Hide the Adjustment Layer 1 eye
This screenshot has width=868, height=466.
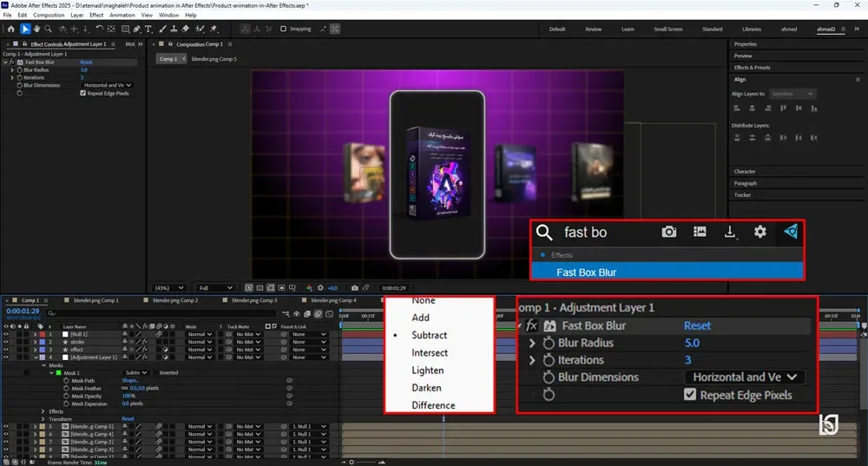point(6,358)
